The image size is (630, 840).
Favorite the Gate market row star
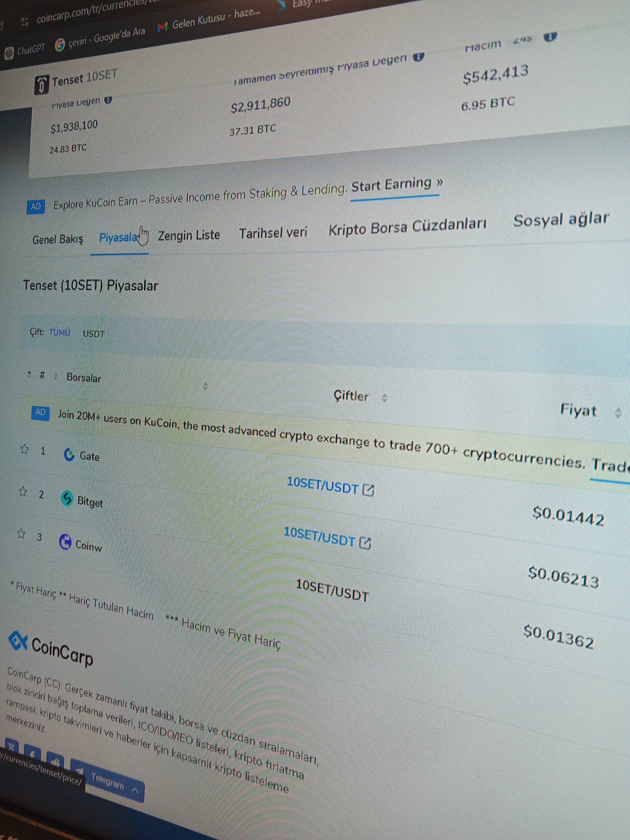coord(25,449)
